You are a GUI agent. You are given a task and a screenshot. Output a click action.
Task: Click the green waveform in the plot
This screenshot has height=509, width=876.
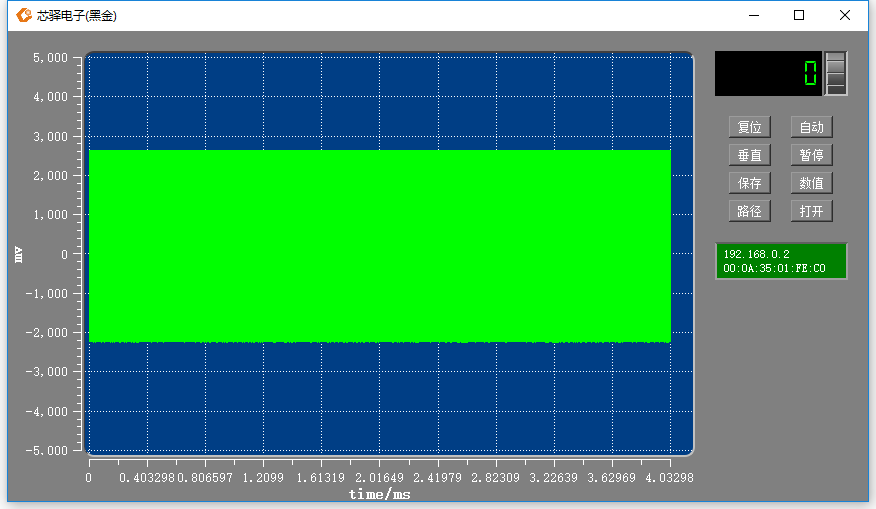pos(380,246)
